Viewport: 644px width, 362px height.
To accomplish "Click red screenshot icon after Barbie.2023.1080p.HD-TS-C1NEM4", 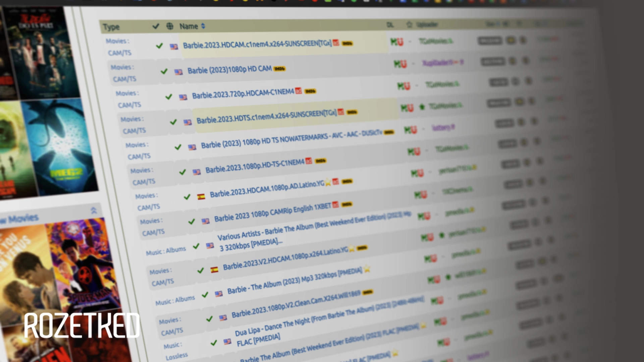I will [x=309, y=161].
